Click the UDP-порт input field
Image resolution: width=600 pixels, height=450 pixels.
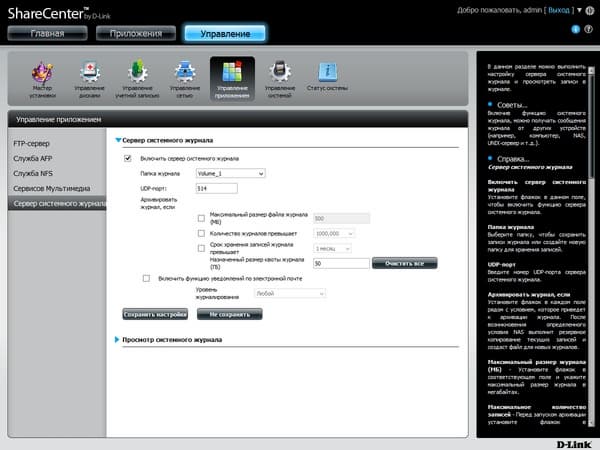coord(217,188)
